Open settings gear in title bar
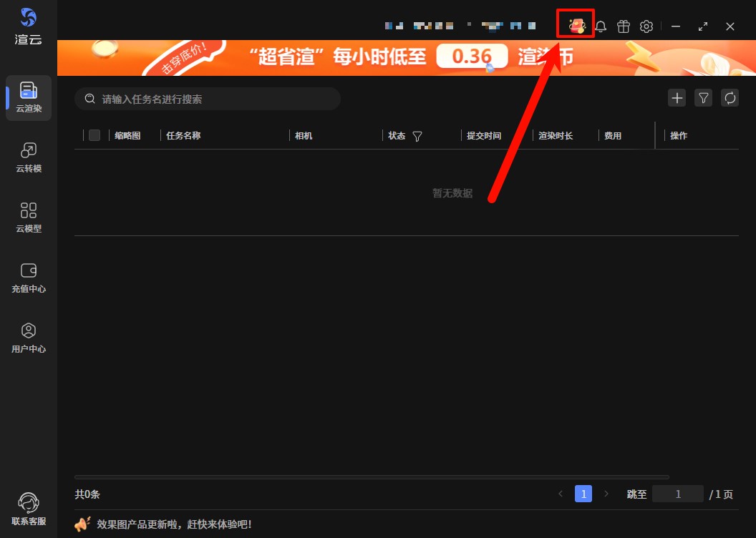The height and width of the screenshot is (538, 756). point(646,26)
